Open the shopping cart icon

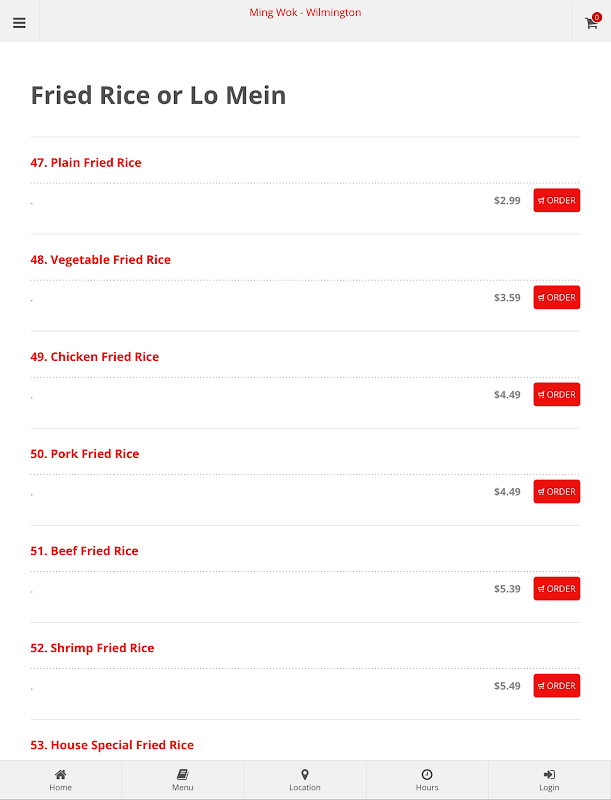[591, 23]
